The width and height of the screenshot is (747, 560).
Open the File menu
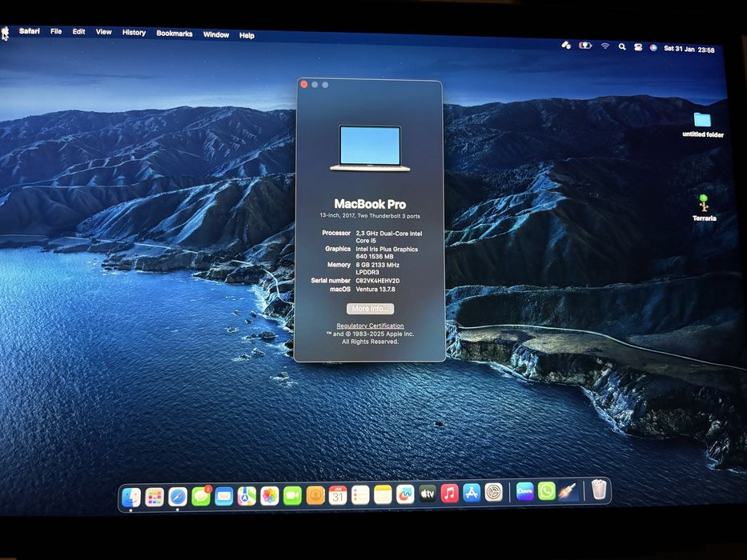[56, 31]
